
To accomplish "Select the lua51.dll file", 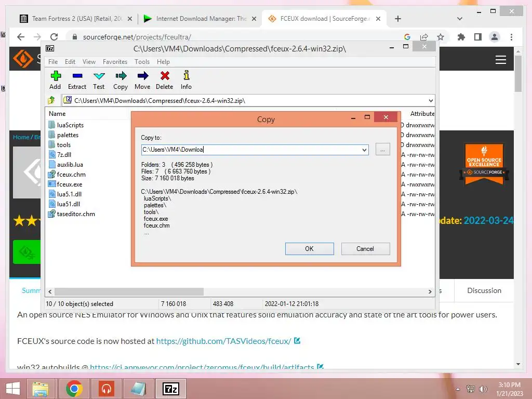I will [68, 204].
